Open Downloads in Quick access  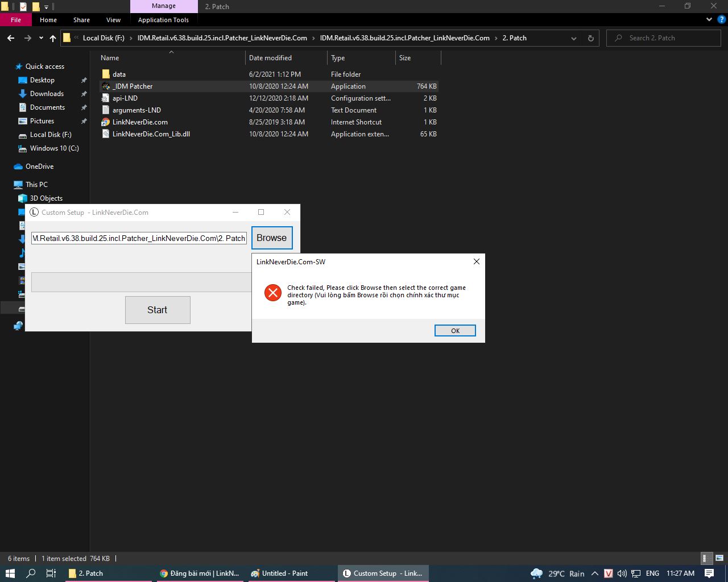[x=47, y=94]
